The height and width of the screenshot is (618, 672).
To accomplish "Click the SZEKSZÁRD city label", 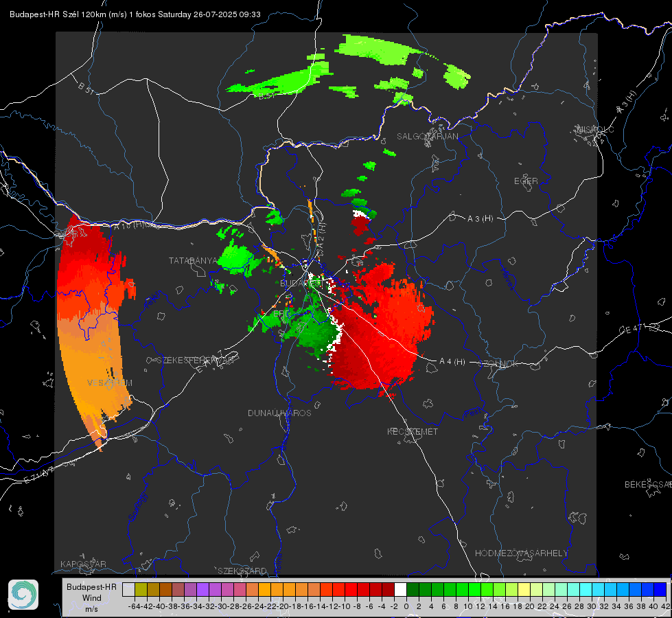I will tap(242, 571).
